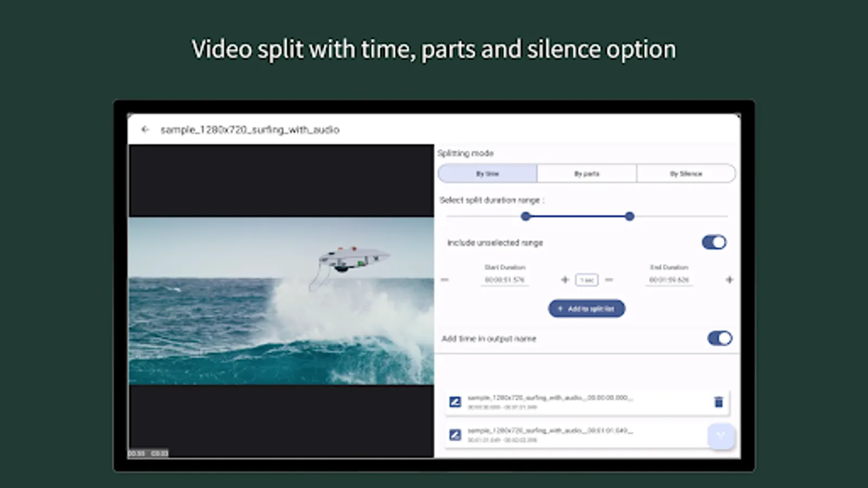868x488 pixels.
Task: Delete the first split entry with trash icon
Action: pyautogui.click(x=719, y=402)
